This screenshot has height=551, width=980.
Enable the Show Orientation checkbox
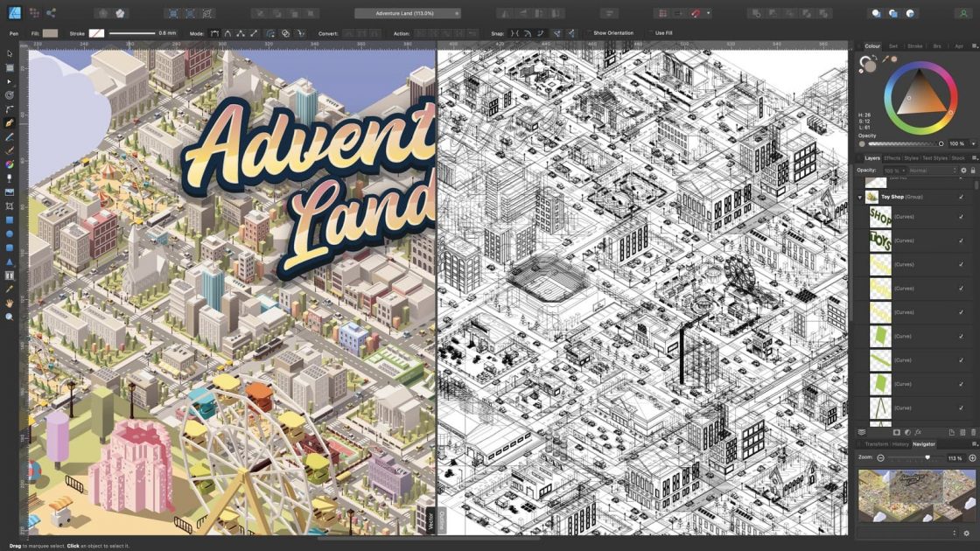click(589, 31)
